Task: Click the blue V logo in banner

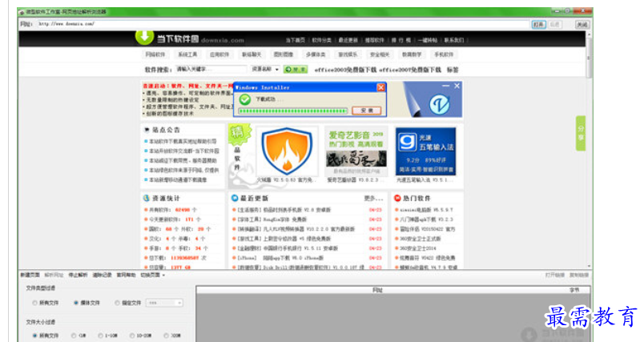Action: 440,104
